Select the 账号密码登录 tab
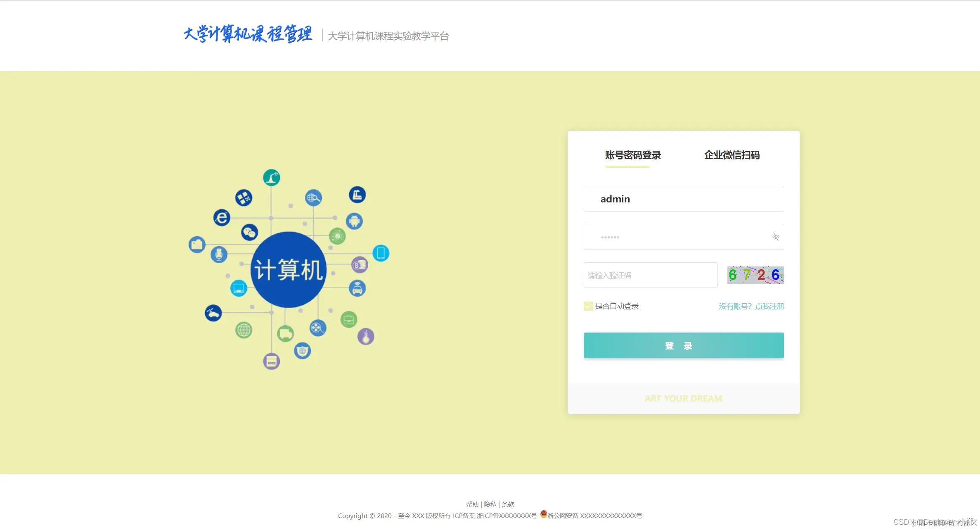 click(x=632, y=155)
